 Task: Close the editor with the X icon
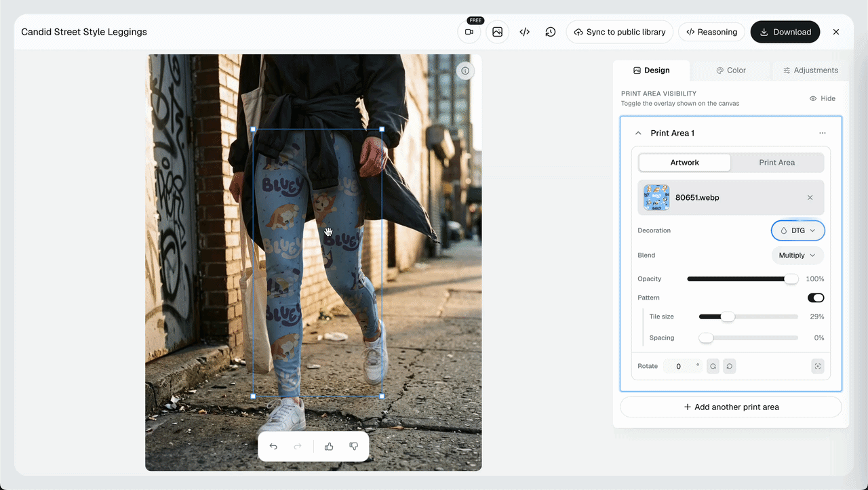point(836,32)
